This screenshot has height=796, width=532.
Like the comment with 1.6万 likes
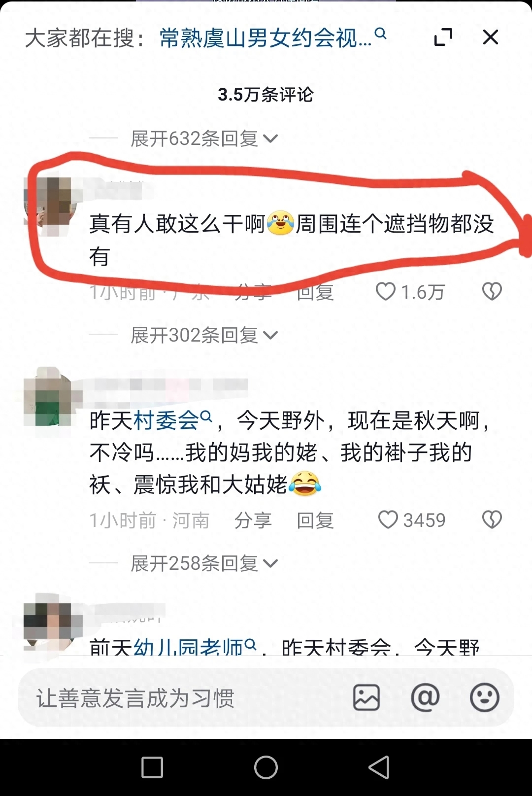click(x=386, y=292)
